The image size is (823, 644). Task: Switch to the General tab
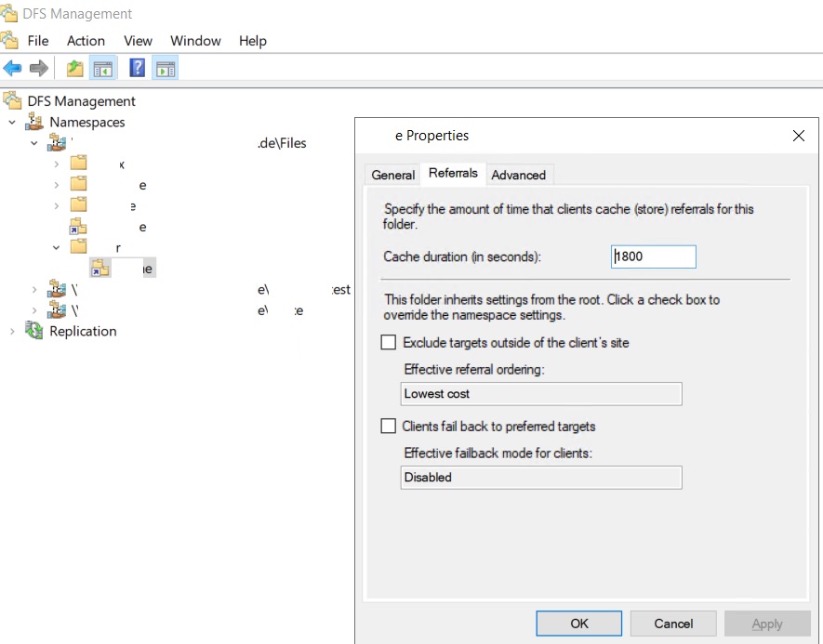click(392, 175)
